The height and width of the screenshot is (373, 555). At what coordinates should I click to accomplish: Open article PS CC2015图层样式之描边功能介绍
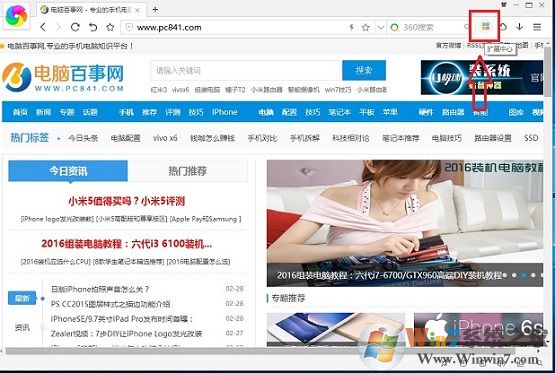pyautogui.click(x=110, y=304)
